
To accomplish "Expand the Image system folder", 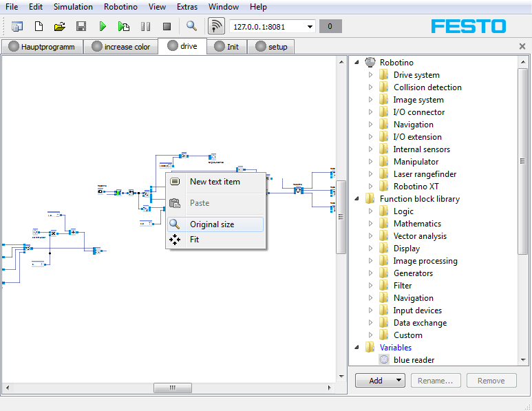I will (x=370, y=99).
